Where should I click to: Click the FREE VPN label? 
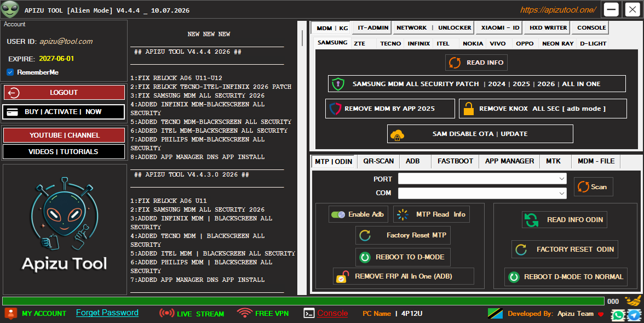tap(272, 314)
